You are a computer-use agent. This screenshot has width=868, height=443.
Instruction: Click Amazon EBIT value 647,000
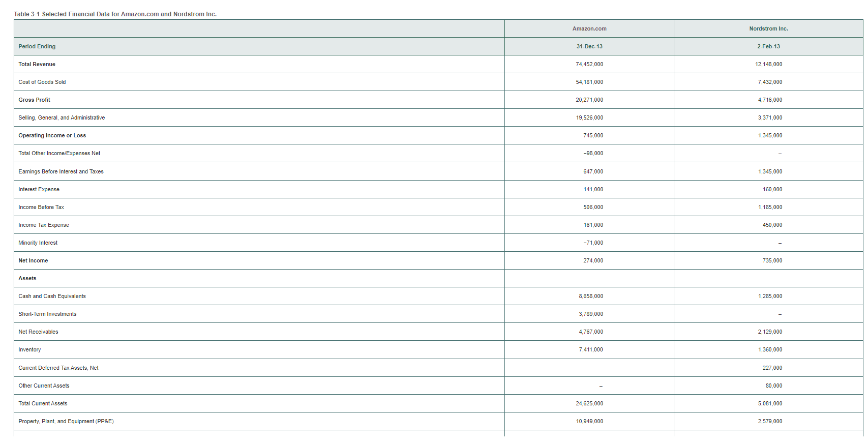pos(593,171)
